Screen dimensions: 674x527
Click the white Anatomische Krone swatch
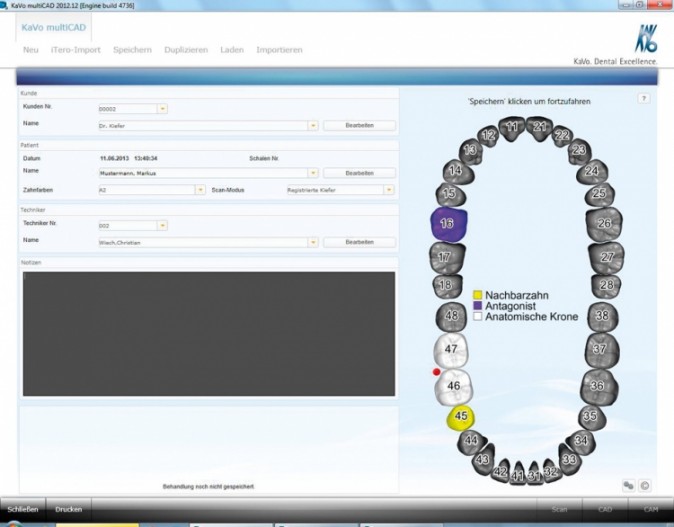coord(478,316)
